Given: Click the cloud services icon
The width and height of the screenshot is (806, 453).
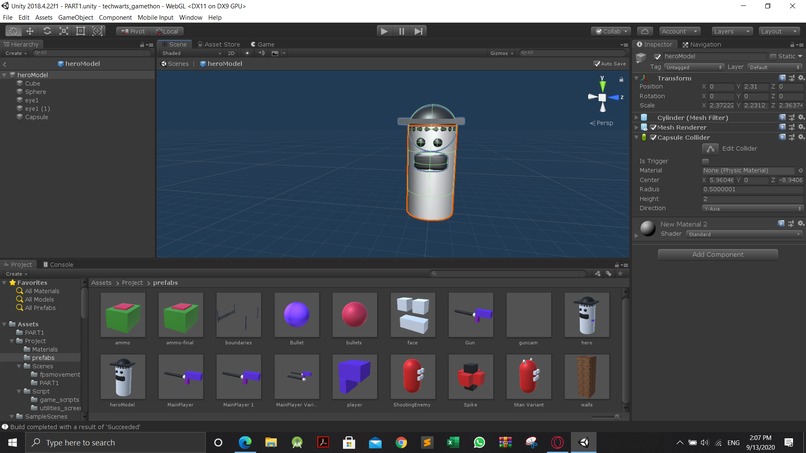Looking at the screenshot, I should tap(645, 31).
